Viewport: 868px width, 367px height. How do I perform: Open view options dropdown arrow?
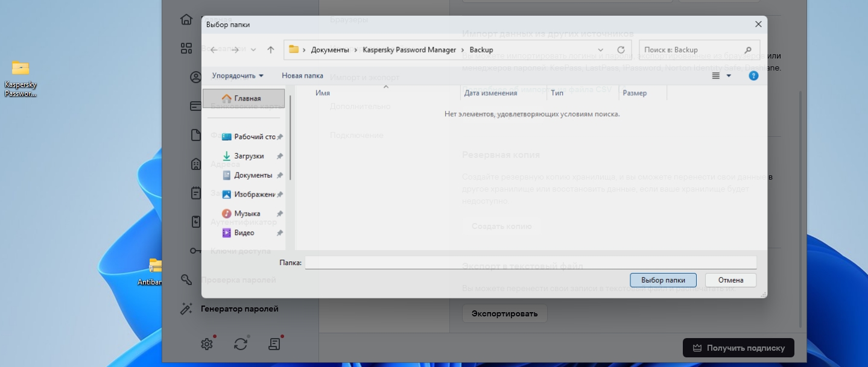(x=729, y=76)
